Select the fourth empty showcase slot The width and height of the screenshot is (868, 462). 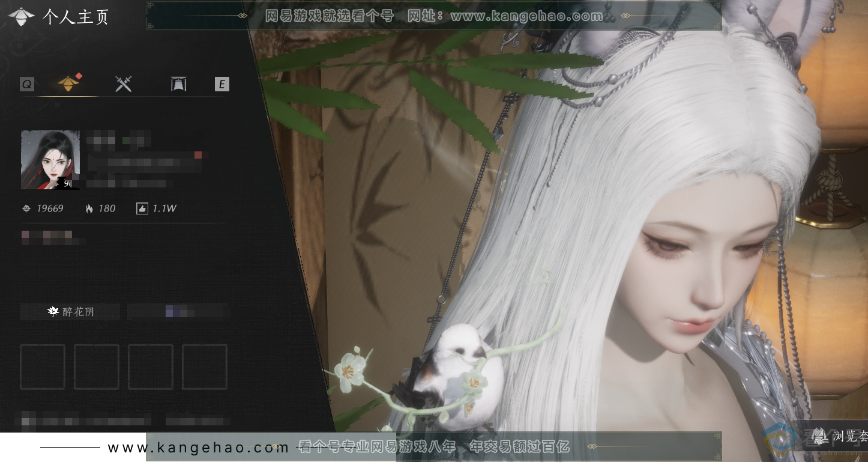tap(205, 366)
